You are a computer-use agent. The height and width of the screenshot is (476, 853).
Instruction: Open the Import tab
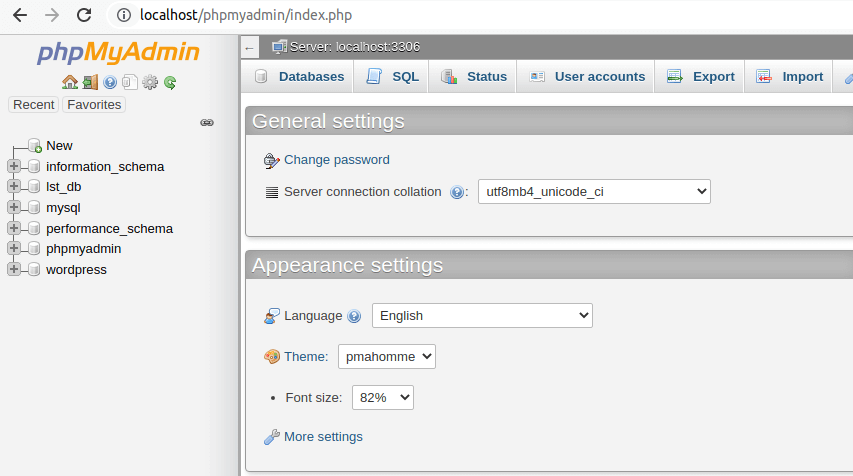point(789,77)
